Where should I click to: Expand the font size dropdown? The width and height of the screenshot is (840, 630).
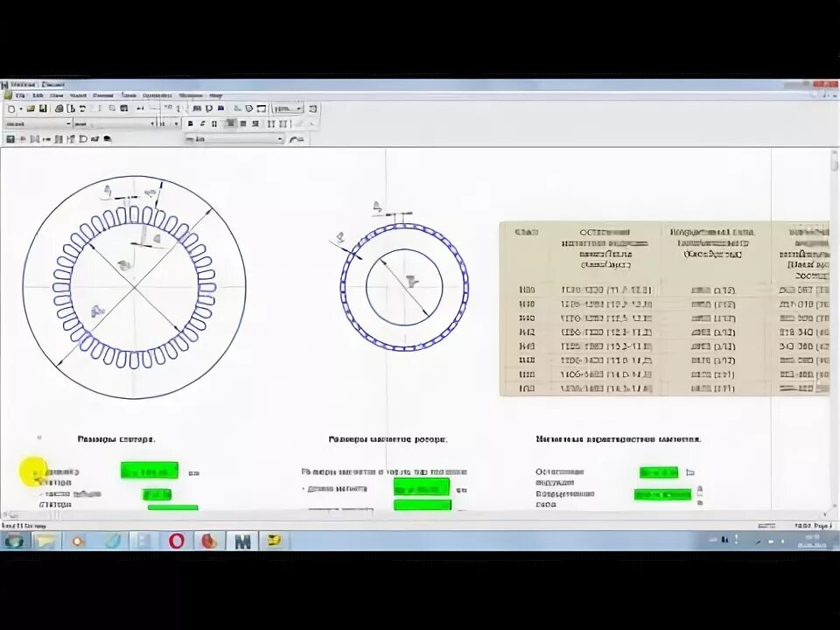(176, 124)
